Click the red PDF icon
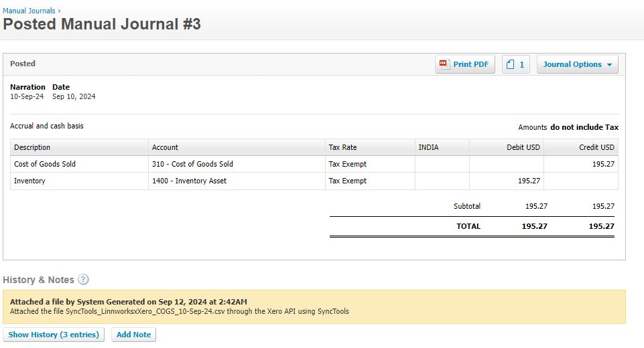644x348 pixels. 444,64
